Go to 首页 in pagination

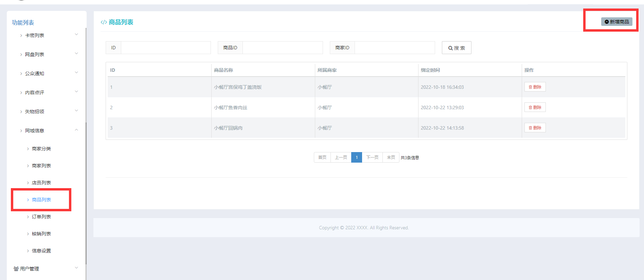point(322,157)
